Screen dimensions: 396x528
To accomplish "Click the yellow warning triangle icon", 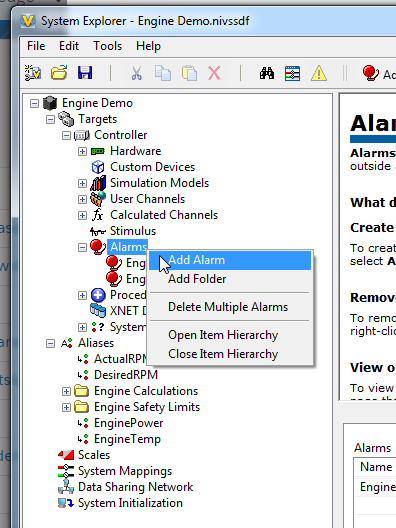I will (319, 73).
